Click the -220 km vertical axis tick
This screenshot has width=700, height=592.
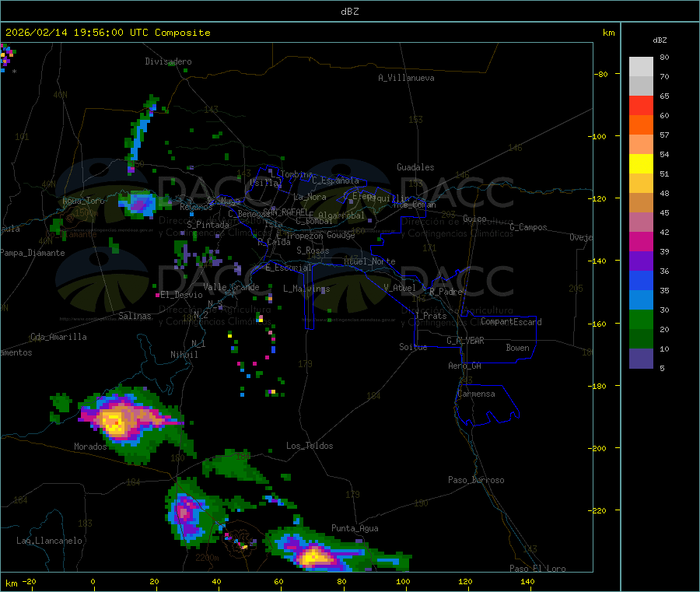(597, 511)
